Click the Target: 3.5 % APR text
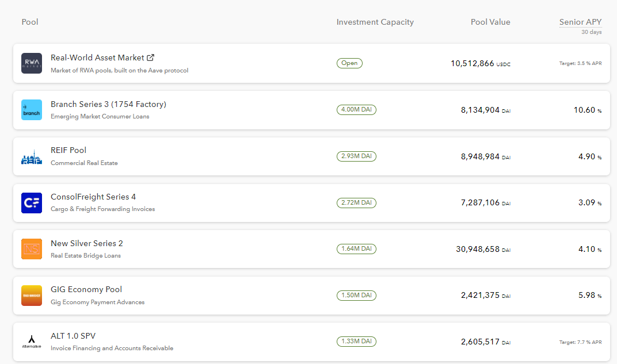 point(580,63)
